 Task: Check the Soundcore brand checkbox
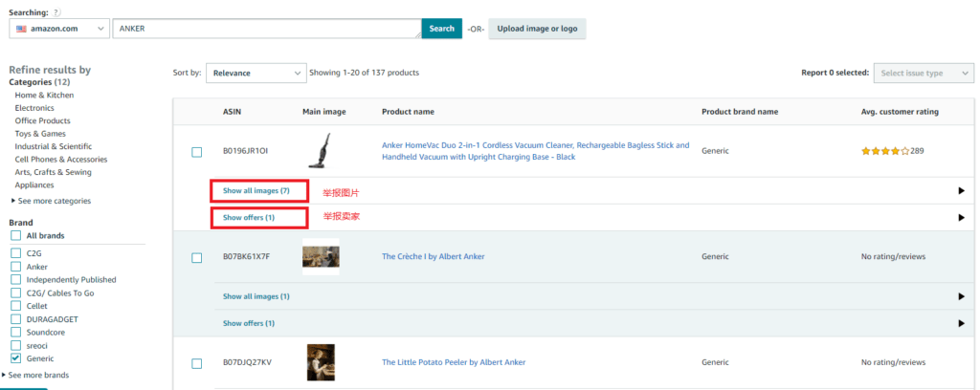coord(15,332)
